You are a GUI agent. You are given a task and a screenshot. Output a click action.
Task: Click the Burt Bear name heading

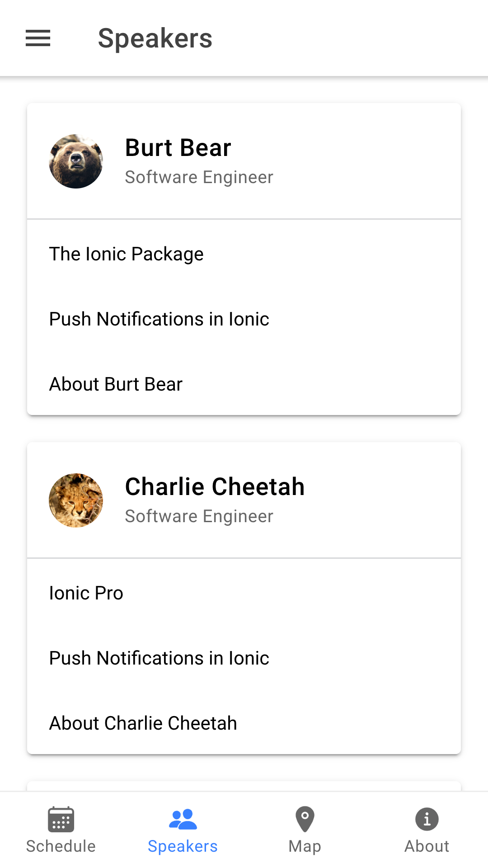pos(178,148)
